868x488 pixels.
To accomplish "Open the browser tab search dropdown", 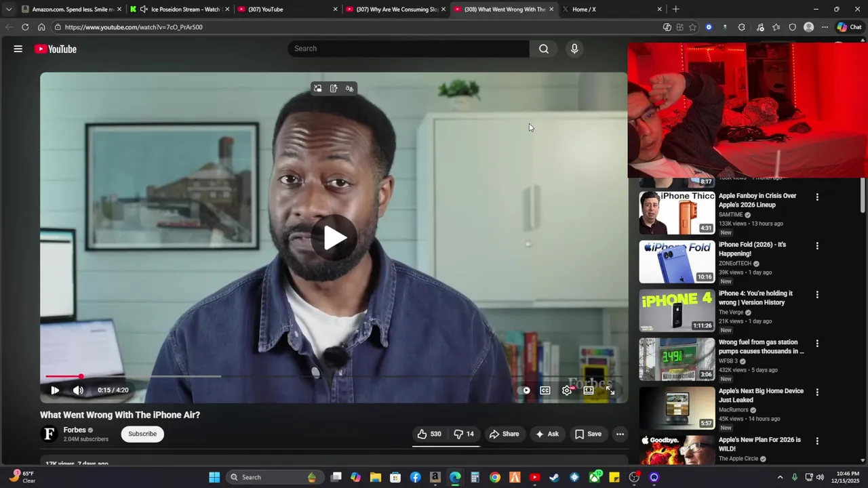I will coord(8,9).
